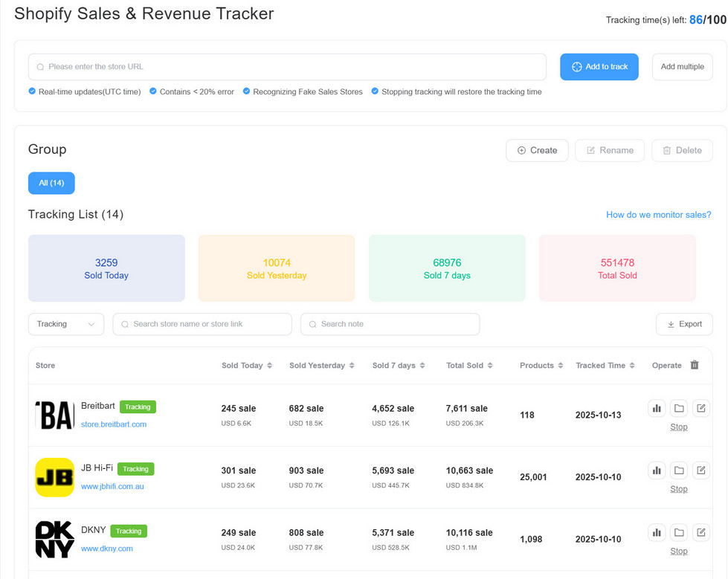This screenshot has height=579, width=728.
Task: Click the edit note icon for DKNY
Action: [x=700, y=532]
